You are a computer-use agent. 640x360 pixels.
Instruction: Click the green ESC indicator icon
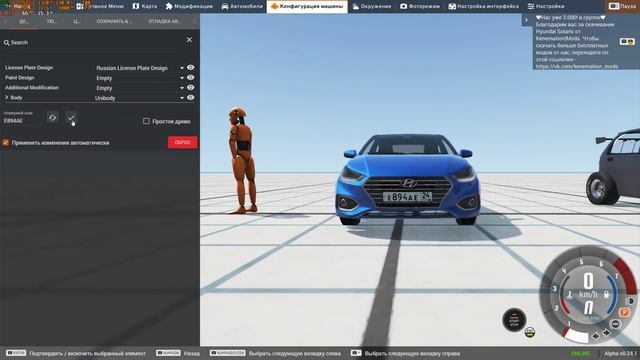(529, 332)
